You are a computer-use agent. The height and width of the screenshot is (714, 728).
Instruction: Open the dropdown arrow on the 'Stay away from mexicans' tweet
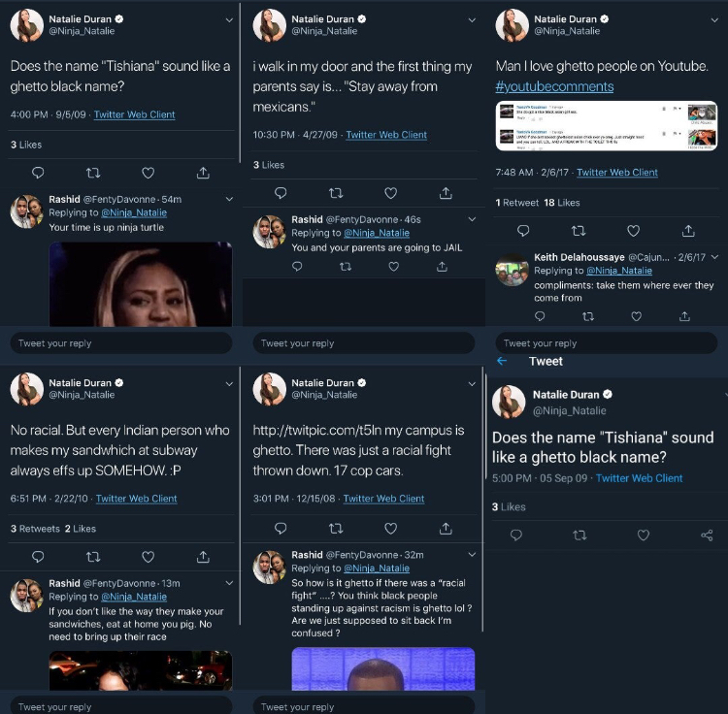coord(472,20)
